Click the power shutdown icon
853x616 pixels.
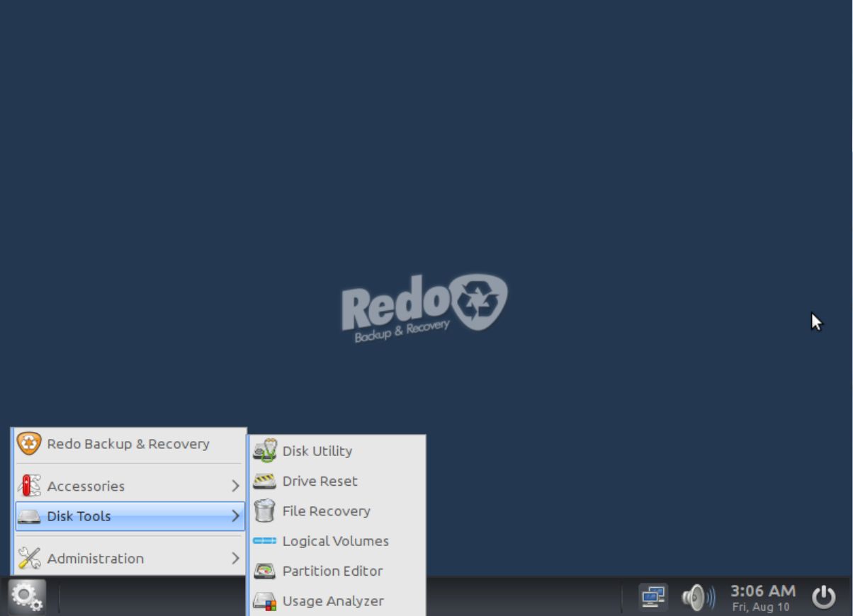tap(823, 597)
